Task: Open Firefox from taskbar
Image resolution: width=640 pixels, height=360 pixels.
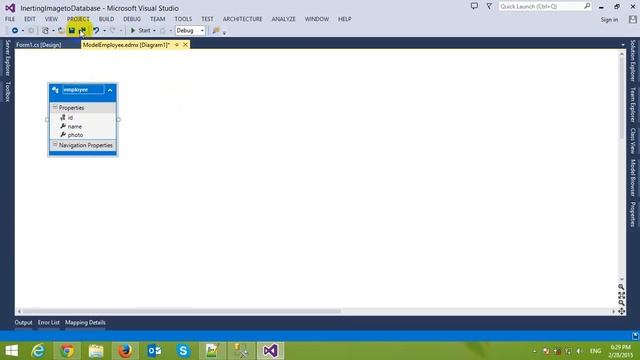Action: click(x=125, y=351)
